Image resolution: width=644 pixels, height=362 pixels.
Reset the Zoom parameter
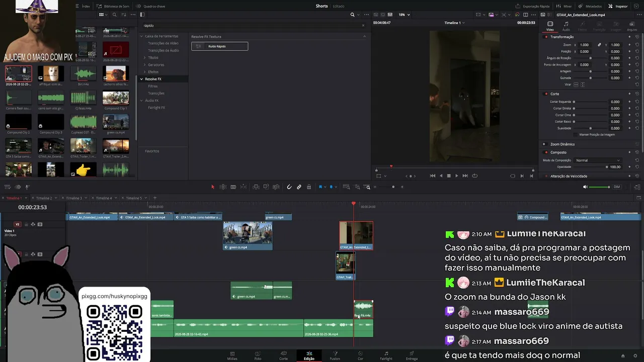[x=637, y=45]
